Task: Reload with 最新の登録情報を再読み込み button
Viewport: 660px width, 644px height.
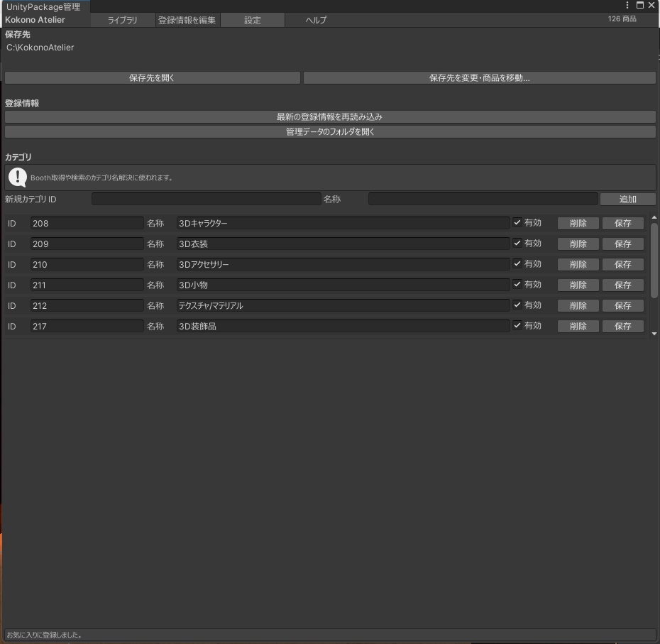Action: [330, 116]
